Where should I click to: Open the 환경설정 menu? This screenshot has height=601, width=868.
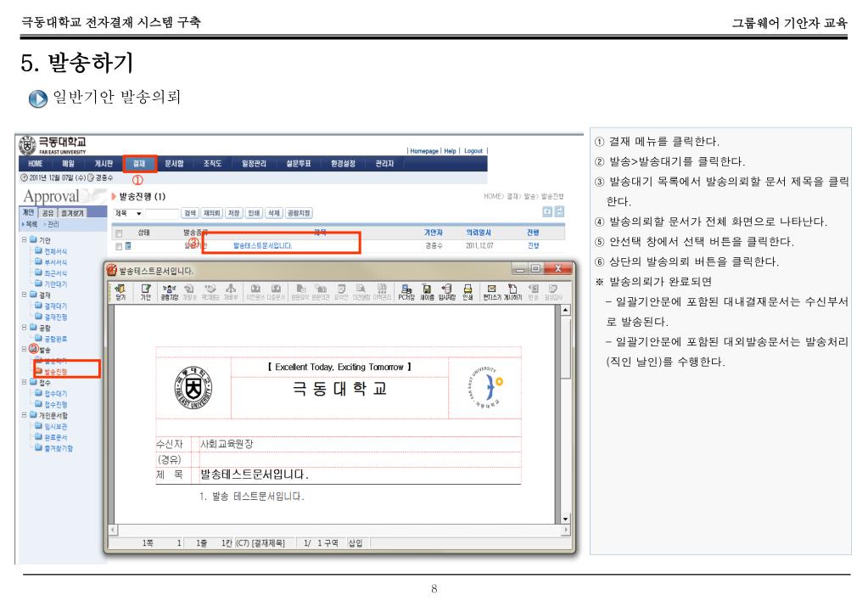(343, 163)
